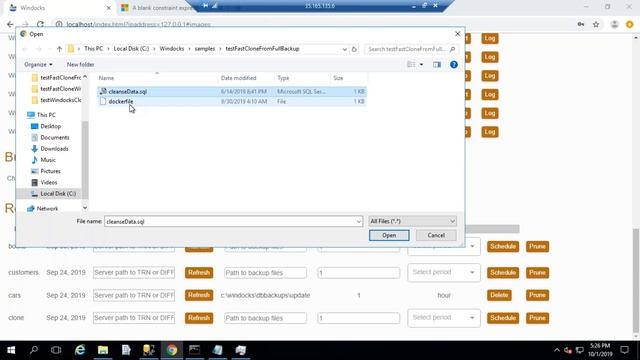Delete the cars schedule

click(499, 295)
